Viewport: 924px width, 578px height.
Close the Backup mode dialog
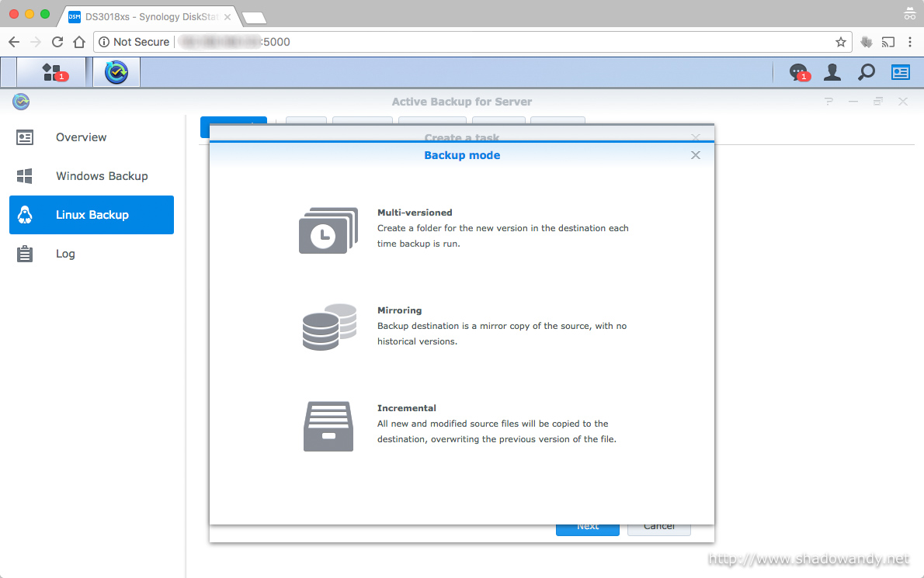696,155
